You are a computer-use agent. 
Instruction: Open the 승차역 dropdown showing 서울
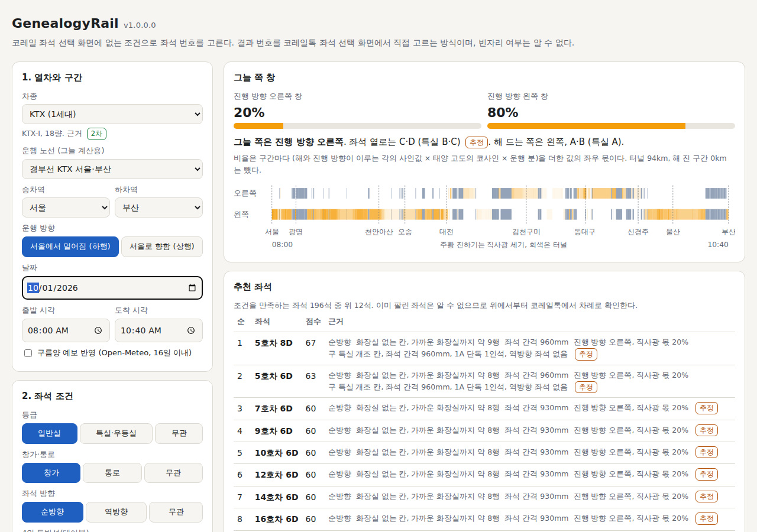pyautogui.click(x=66, y=207)
